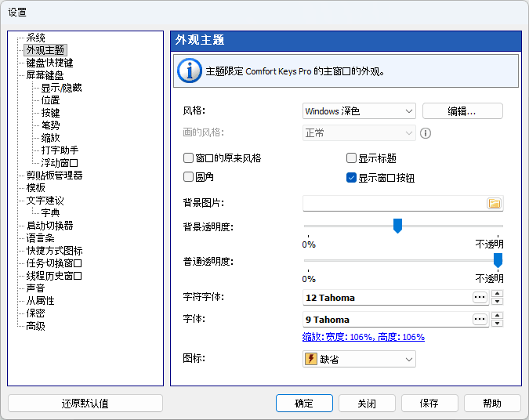The width and height of the screenshot is (529, 420).
Task: Select 外观主题 in the settings tree
Action: 45,50
